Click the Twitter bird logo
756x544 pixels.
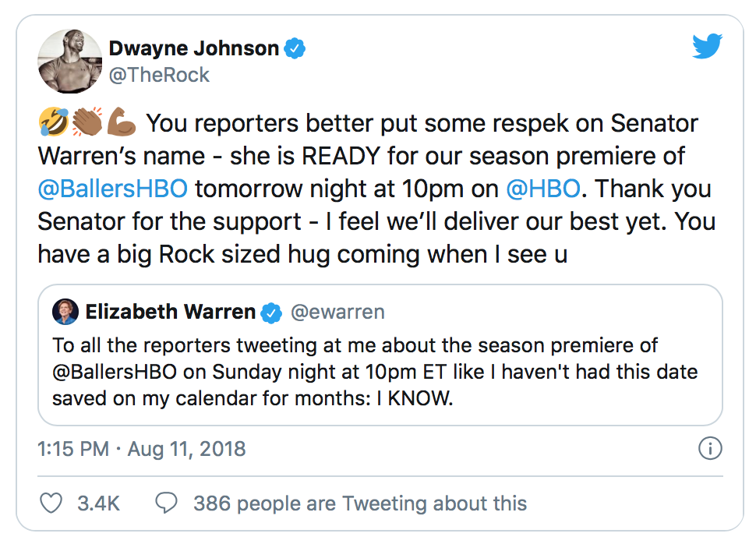[708, 48]
